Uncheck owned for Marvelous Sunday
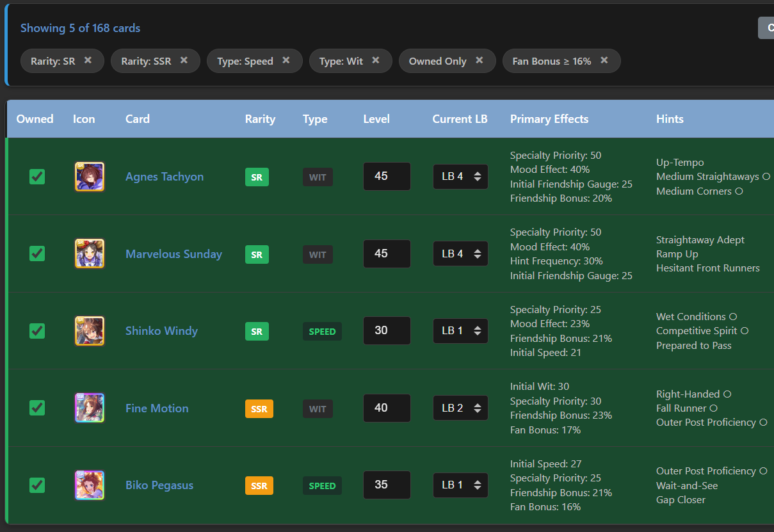774x532 pixels. click(x=37, y=254)
